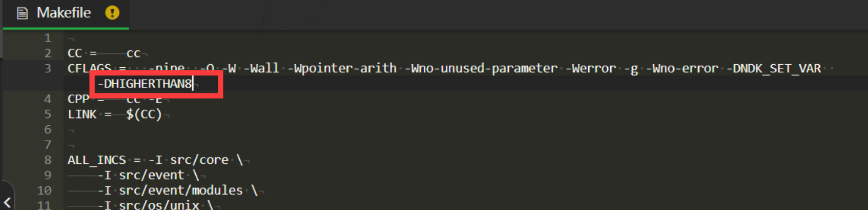Click line number 8 in gutter
Screen dimensions: 868x210
click(48, 160)
